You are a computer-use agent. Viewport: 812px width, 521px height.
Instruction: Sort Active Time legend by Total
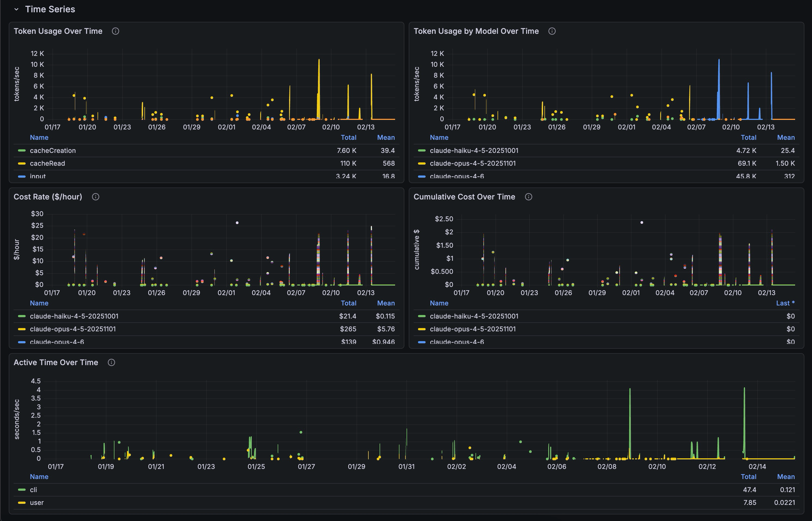748,477
